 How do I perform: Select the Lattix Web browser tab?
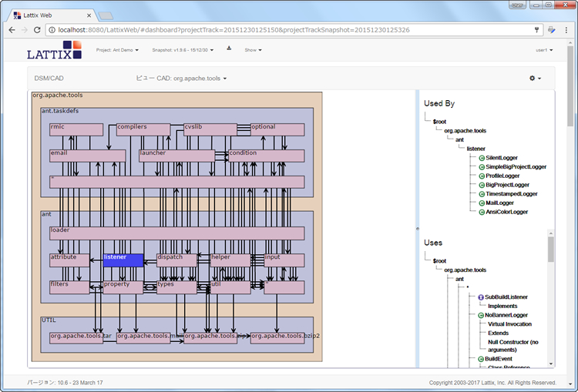coord(52,15)
